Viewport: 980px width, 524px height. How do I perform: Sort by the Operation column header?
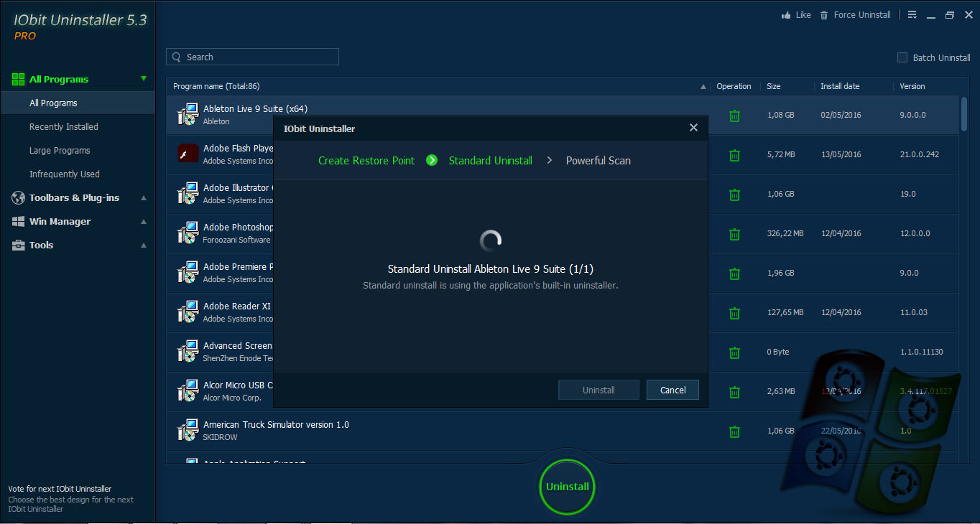pyautogui.click(x=734, y=86)
